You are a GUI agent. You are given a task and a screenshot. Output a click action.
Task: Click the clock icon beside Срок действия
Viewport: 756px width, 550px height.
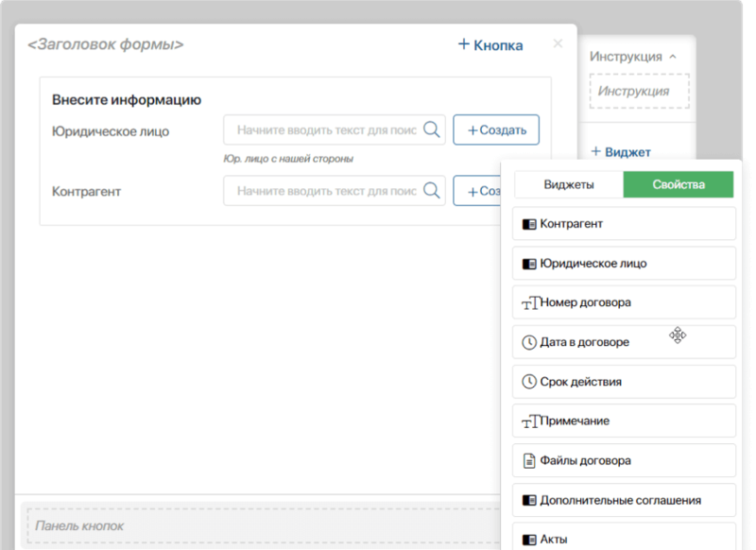(529, 382)
